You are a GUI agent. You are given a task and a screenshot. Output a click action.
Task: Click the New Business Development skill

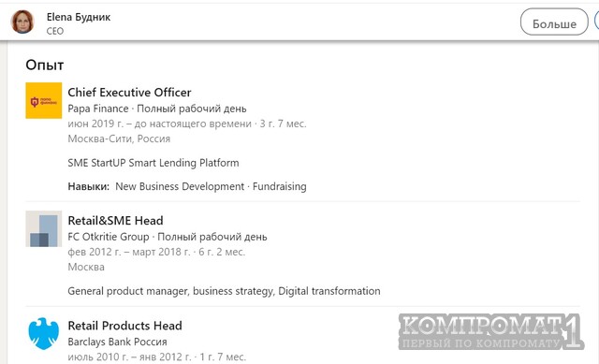(x=180, y=186)
